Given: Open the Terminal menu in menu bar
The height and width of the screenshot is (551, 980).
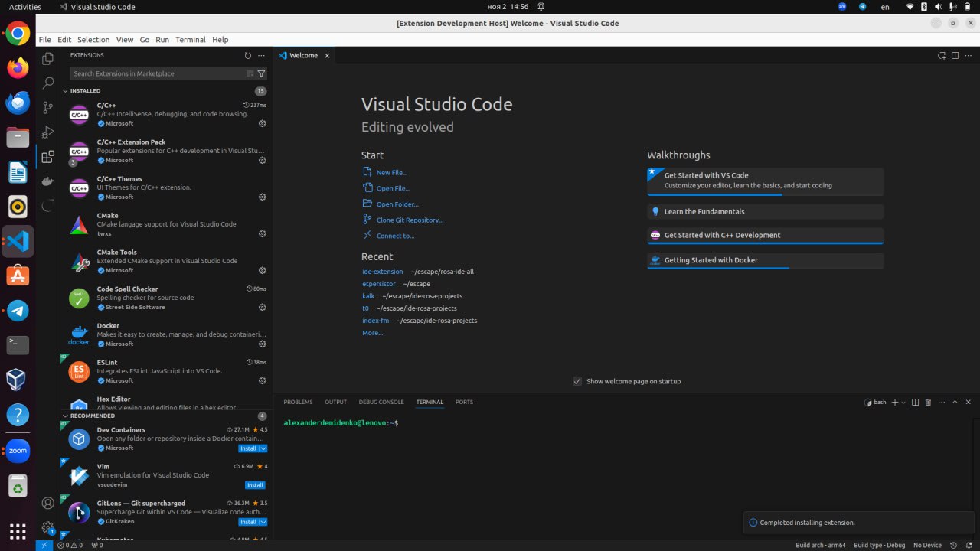Looking at the screenshot, I should click(x=190, y=40).
